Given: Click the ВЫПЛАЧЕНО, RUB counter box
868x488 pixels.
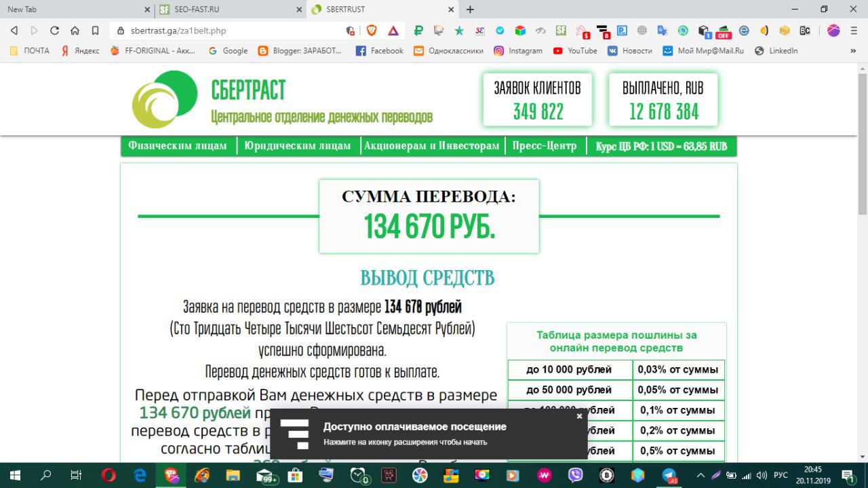Looking at the screenshot, I should click(x=663, y=99).
